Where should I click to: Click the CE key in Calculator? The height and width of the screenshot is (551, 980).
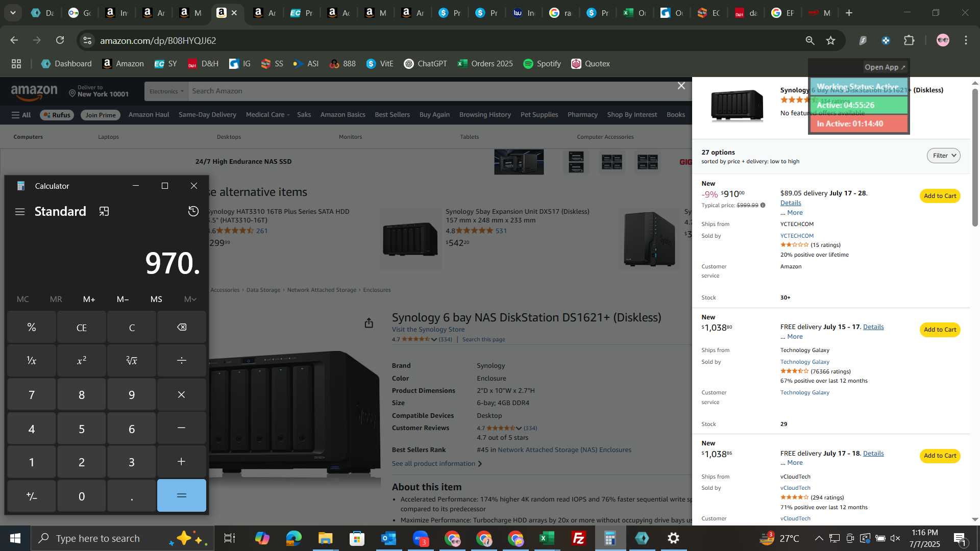82,328
